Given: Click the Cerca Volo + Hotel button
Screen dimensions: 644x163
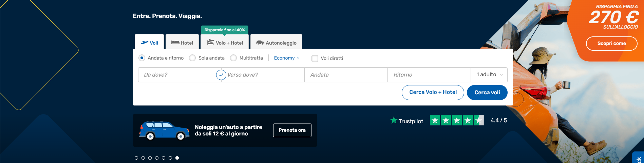Looking at the screenshot, I should point(433,93).
